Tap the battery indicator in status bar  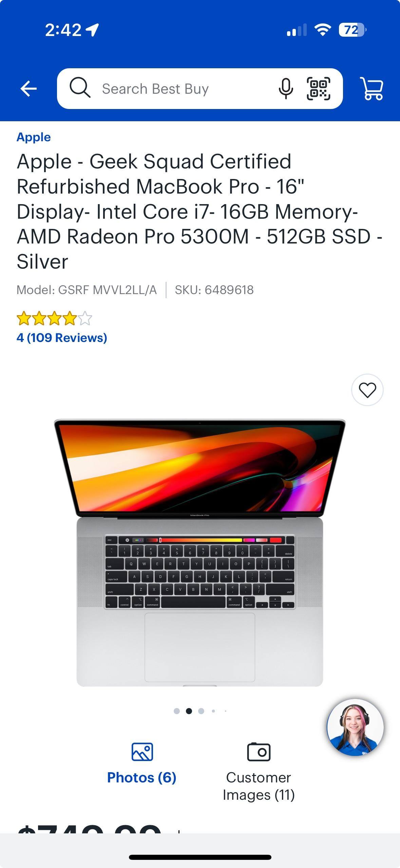[x=353, y=30]
